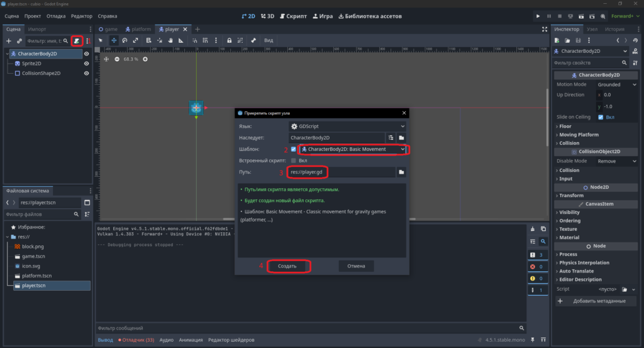Open skeleton options bone icon

point(253,40)
